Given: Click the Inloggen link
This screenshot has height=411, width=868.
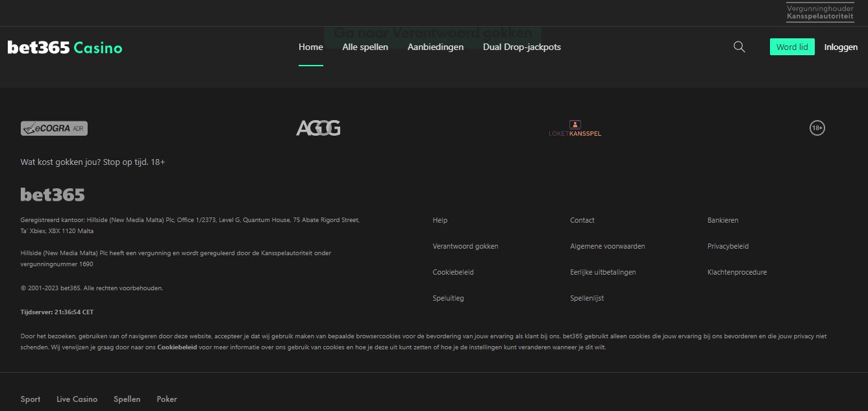Looking at the screenshot, I should [841, 47].
